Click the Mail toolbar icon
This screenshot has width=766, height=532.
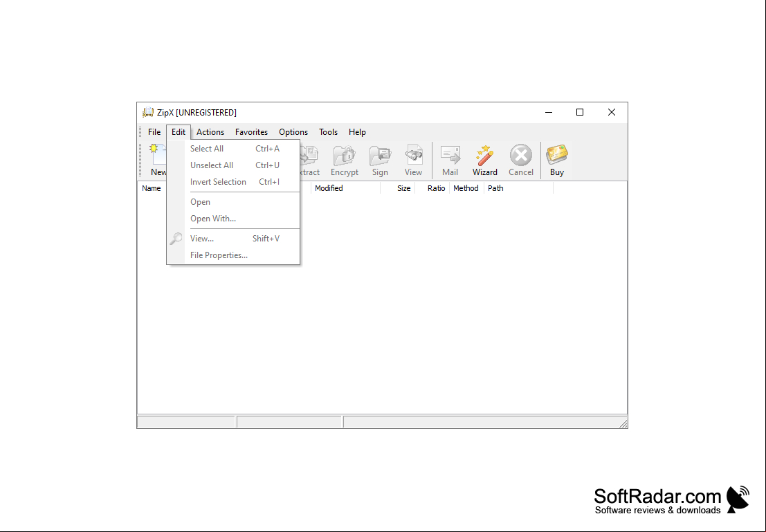point(450,160)
